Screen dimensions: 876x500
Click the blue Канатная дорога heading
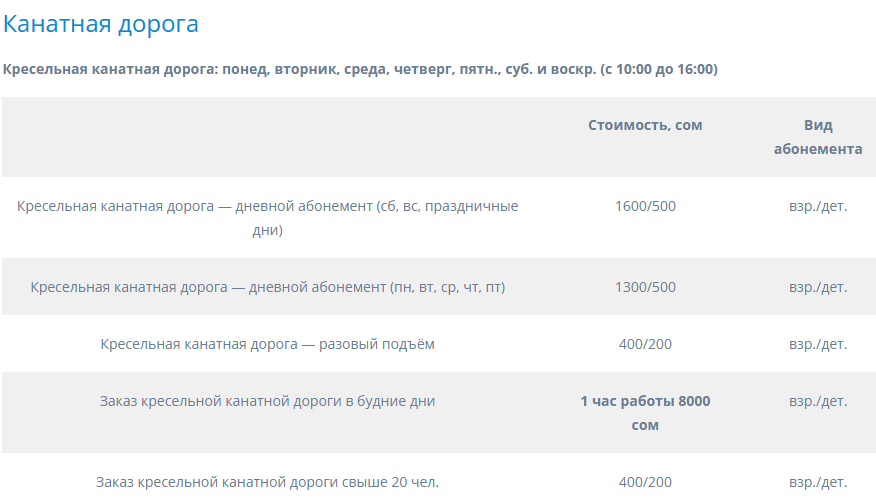[101, 24]
